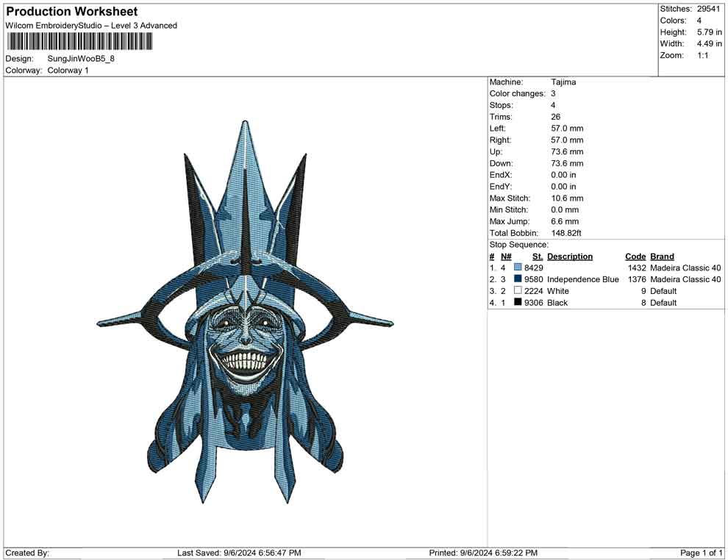Click the Max Jump value '6.6 mm'

565,221
